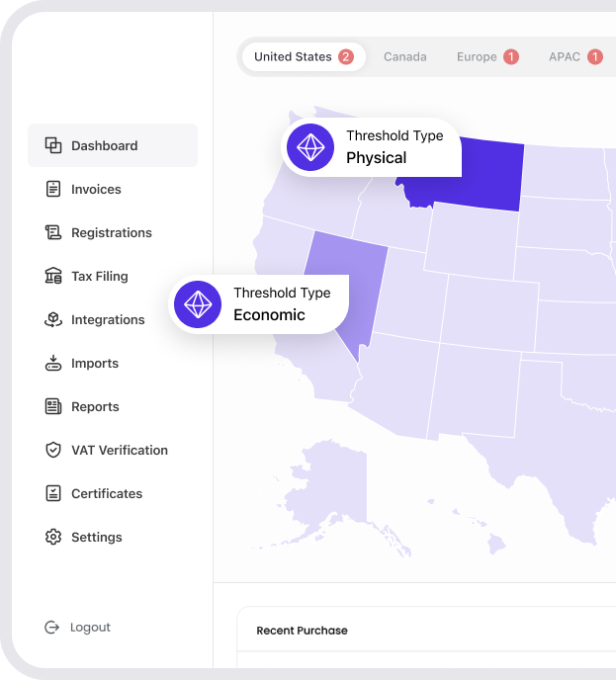
Task: Click the Tax Filing bank icon
Action: (53, 276)
